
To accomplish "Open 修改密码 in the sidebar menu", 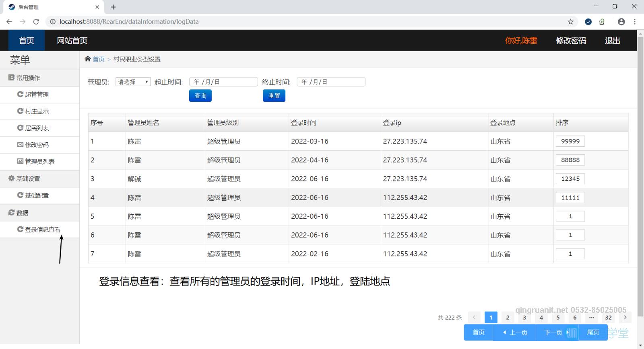I will pyautogui.click(x=39, y=145).
